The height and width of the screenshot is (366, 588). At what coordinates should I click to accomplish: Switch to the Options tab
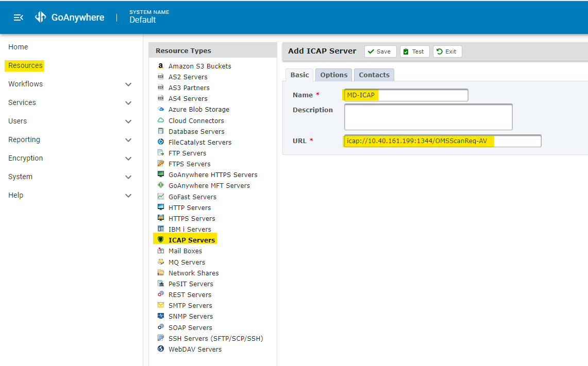[x=334, y=75]
